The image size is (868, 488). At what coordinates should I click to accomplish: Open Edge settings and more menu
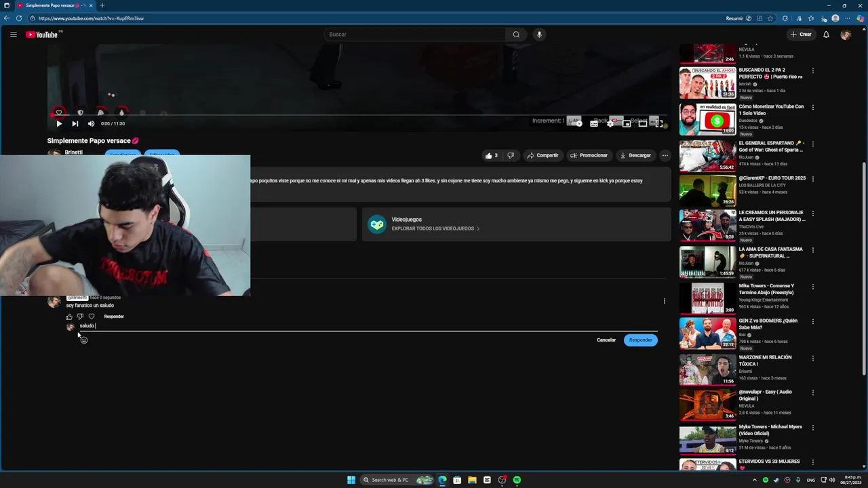click(x=847, y=18)
